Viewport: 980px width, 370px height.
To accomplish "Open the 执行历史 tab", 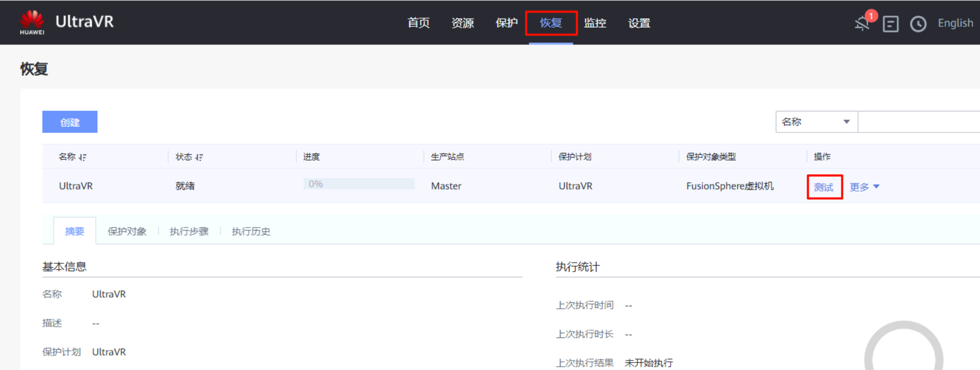I will (251, 231).
